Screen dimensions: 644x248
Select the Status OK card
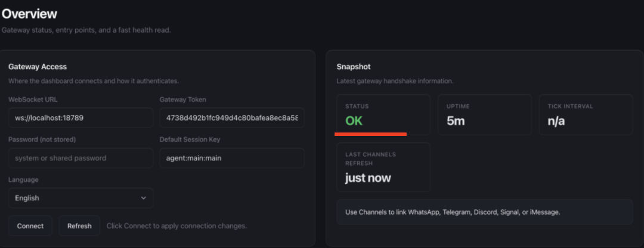click(x=383, y=114)
